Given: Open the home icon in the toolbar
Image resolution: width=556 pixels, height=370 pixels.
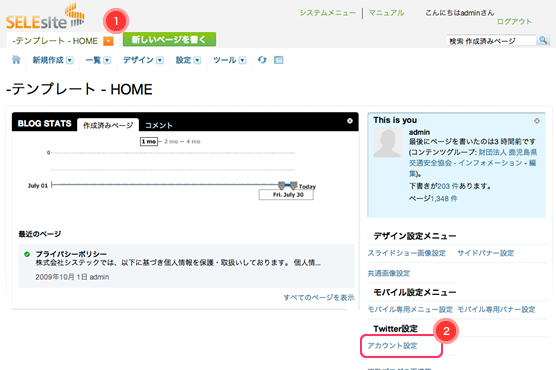Looking at the screenshot, I should [16, 60].
